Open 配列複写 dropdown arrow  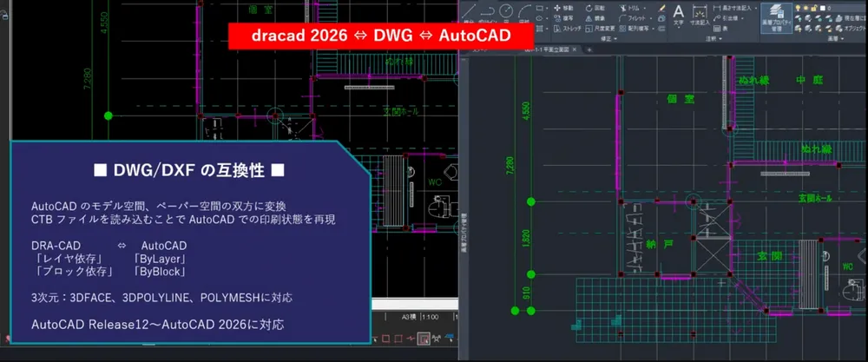(654, 29)
